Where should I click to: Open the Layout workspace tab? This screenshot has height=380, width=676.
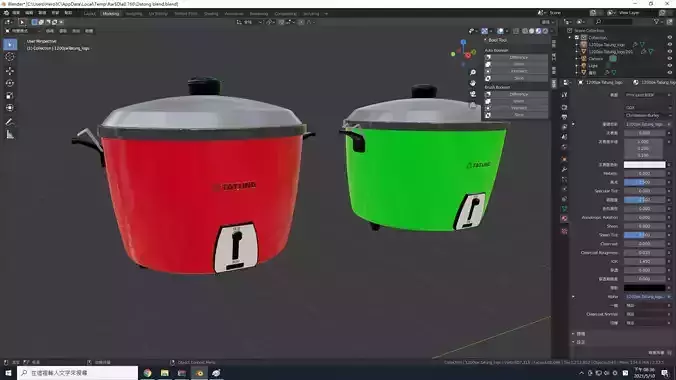pos(89,14)
